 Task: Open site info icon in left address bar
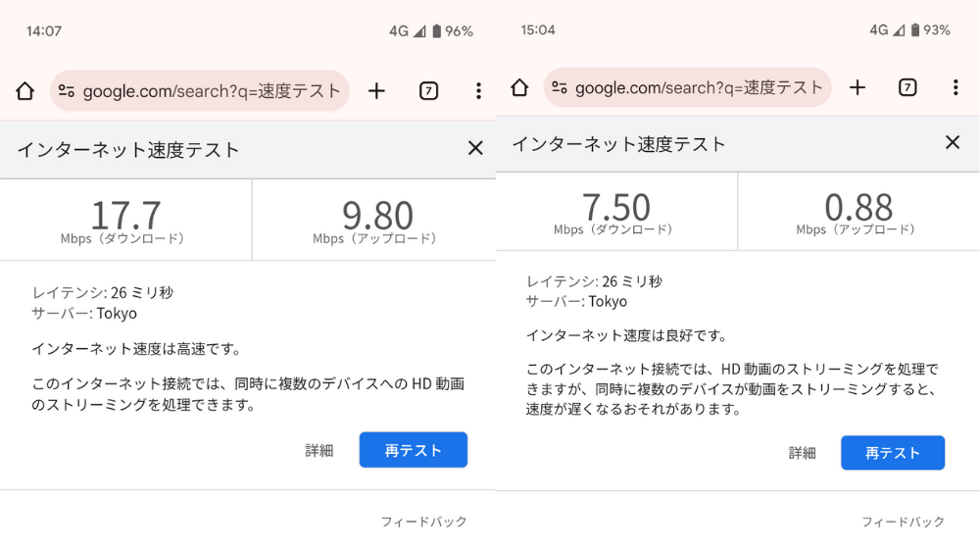point(67,91)
